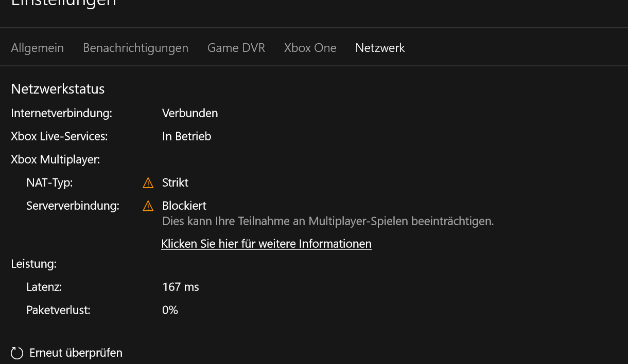Click the 'Erneut überprüfen' button text
Screen dimensions: 628x364
click(x=76, y=353)
